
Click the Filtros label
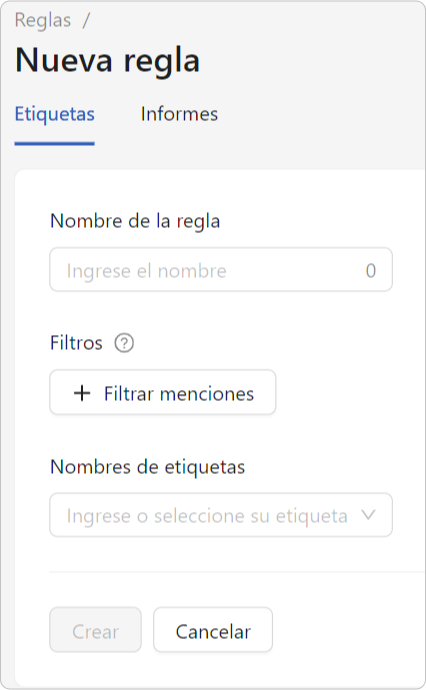point(76,343)
